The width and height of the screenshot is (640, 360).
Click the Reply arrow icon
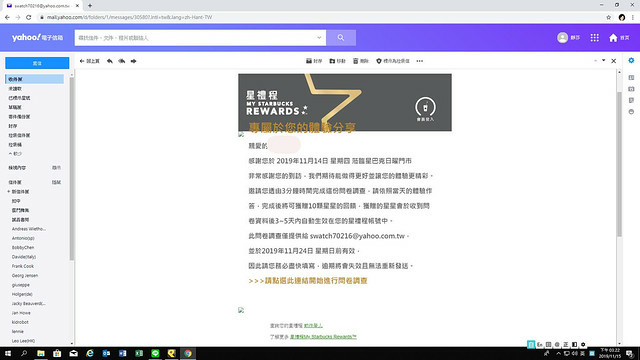click(110, 61)
